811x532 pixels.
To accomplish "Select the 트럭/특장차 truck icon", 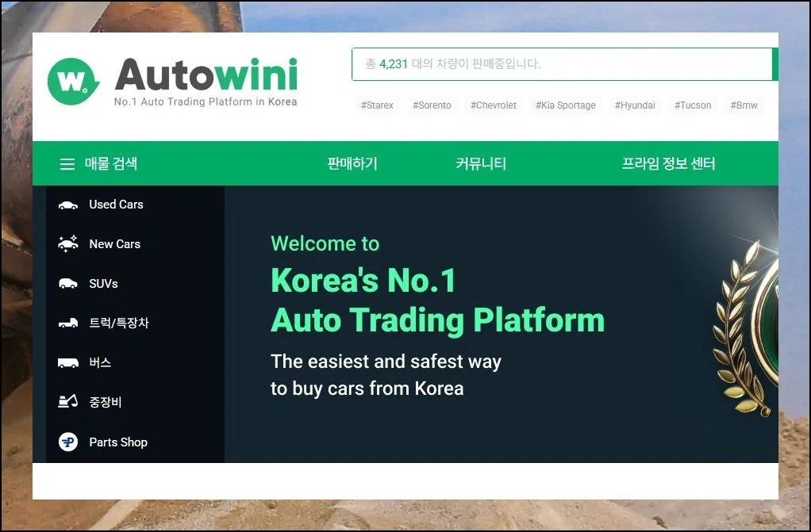I will [x=69, y=323].
